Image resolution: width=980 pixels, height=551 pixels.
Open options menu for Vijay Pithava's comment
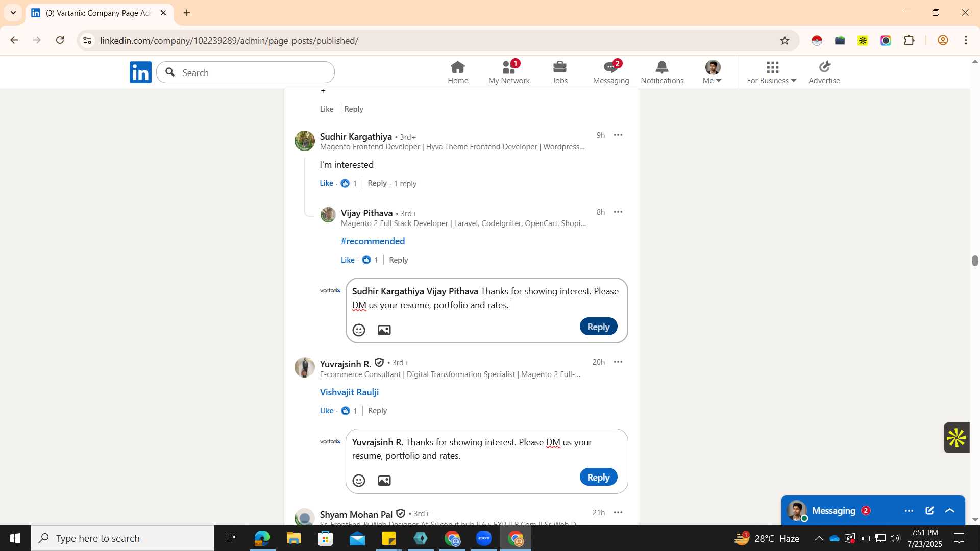(618, 212)
